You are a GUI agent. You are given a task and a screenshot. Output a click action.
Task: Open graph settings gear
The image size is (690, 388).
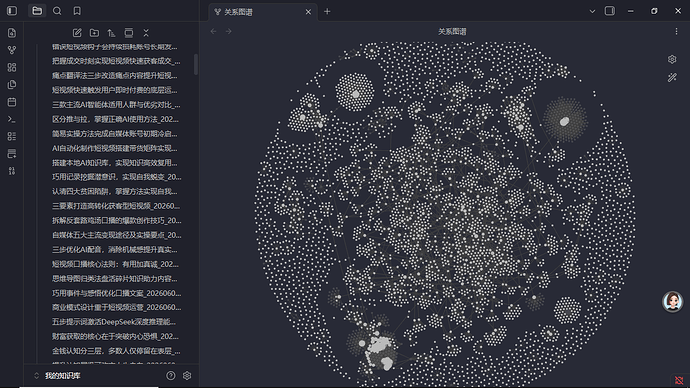(672, 59)
